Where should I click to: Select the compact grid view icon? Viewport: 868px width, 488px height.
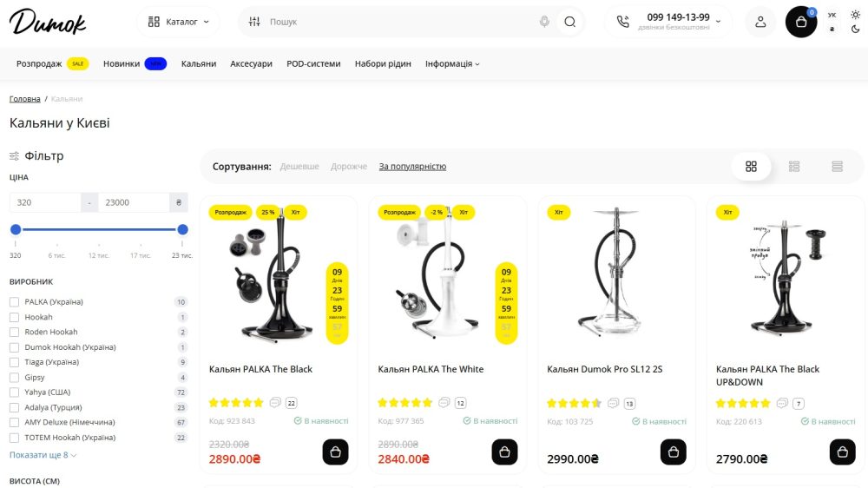[794, 166]
